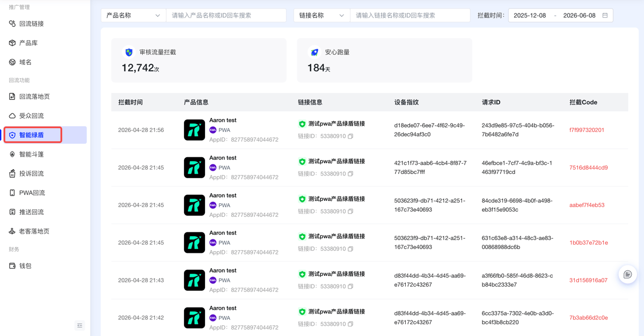Screen dimensions: 644x336
Task: Copy link ID in the 21:56 row
Action: click(350, 136)
